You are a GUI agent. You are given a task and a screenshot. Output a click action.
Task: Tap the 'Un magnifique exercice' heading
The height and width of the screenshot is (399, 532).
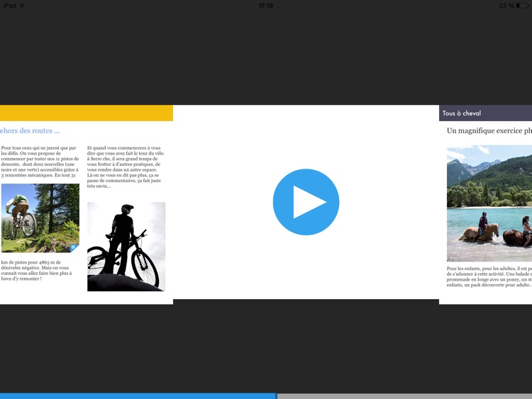[x=489, y=131]
